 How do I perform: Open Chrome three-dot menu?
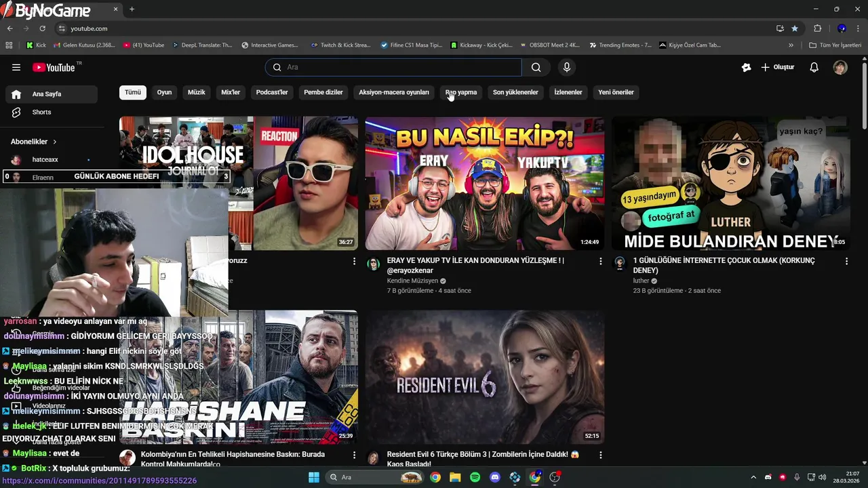click(859, 28)
